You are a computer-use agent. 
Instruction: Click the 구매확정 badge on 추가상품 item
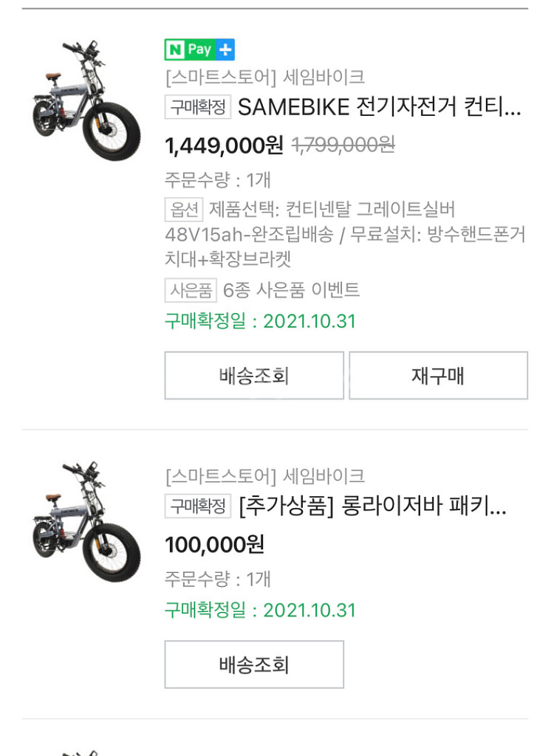(198, 506)
